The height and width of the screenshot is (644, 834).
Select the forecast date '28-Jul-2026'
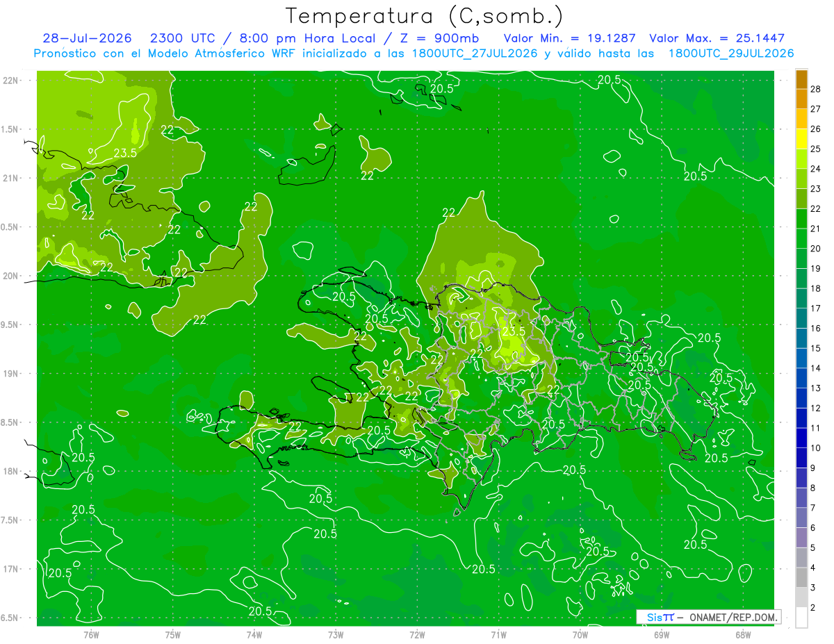87,38
